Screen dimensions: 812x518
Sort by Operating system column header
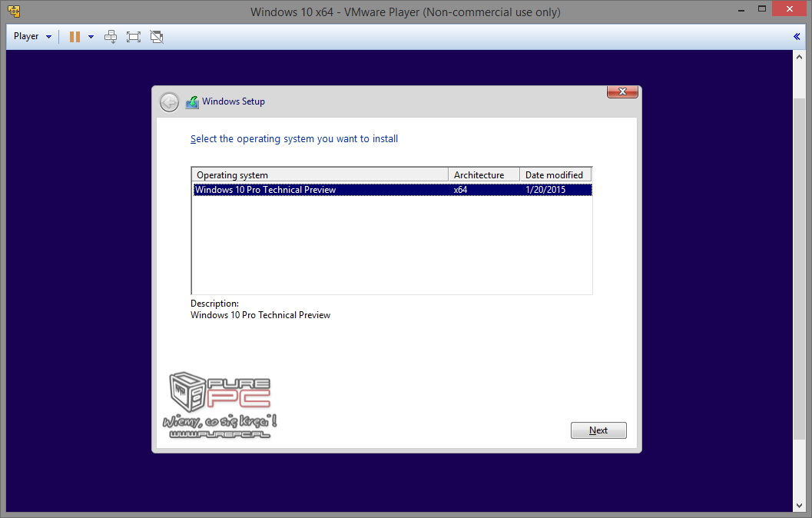(x=320, y=175)
